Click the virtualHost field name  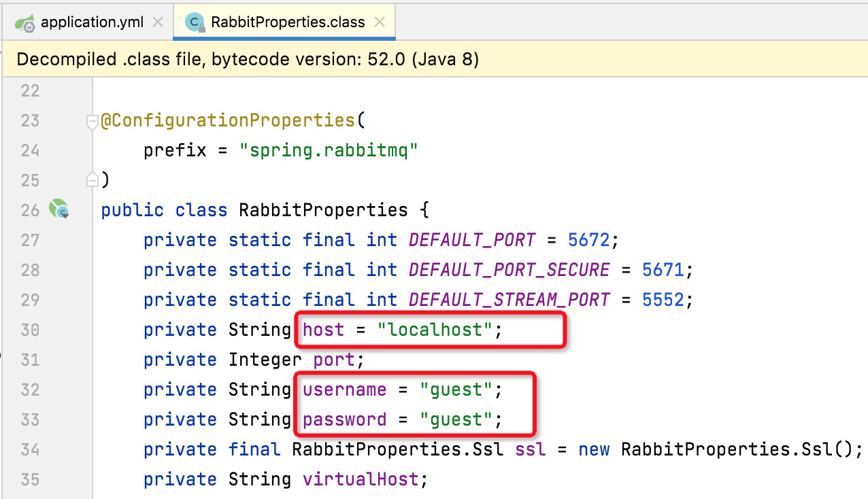[361, 479]
